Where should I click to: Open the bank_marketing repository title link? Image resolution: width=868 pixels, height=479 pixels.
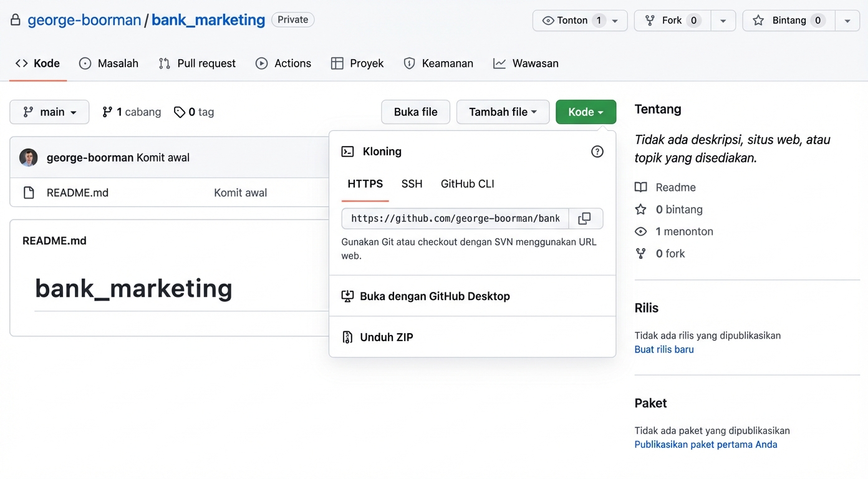pos(208,20)
